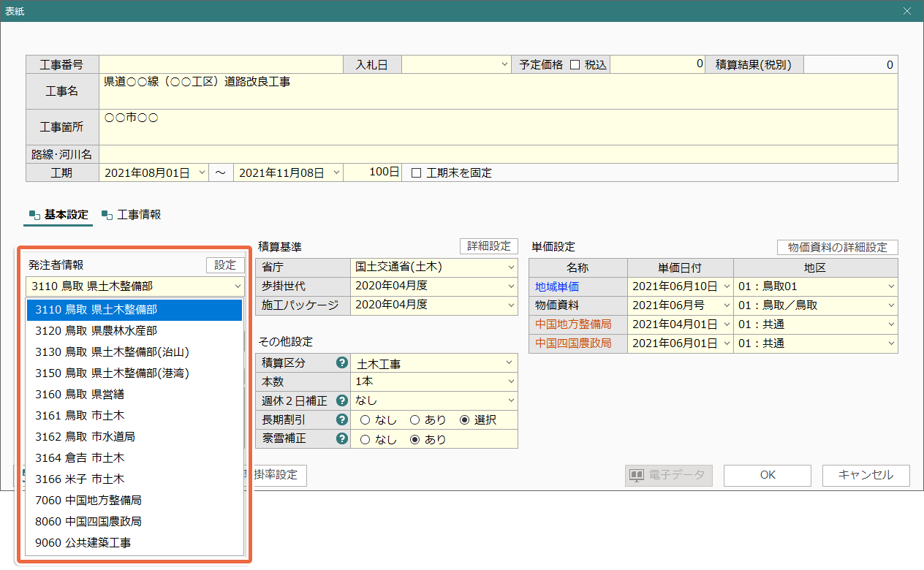Click the 週休2日補正 help question icon

tap(341, 400)
